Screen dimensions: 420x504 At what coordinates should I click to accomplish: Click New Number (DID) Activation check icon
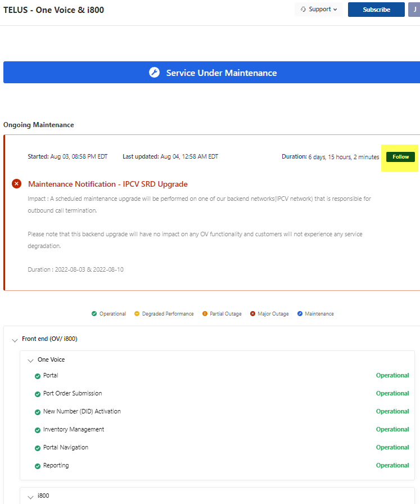point(38,412)
